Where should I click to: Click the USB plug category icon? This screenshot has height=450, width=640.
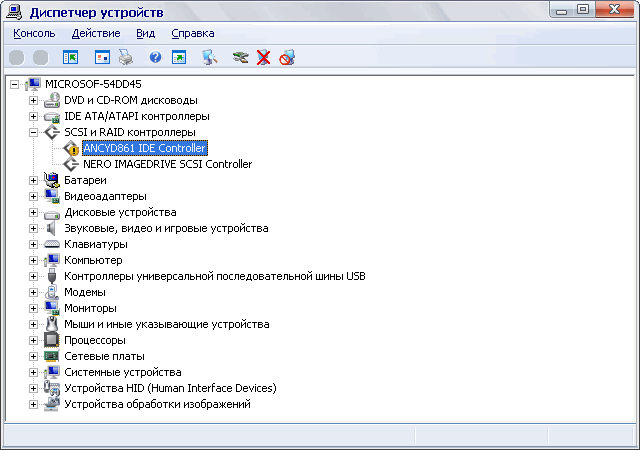pyautogui.click(x=51, y=276)
